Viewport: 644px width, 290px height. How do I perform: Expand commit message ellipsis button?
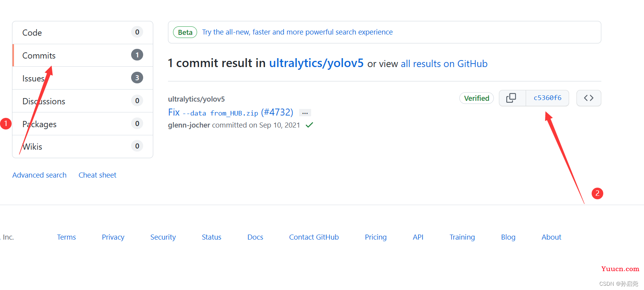tap(305, 113)
